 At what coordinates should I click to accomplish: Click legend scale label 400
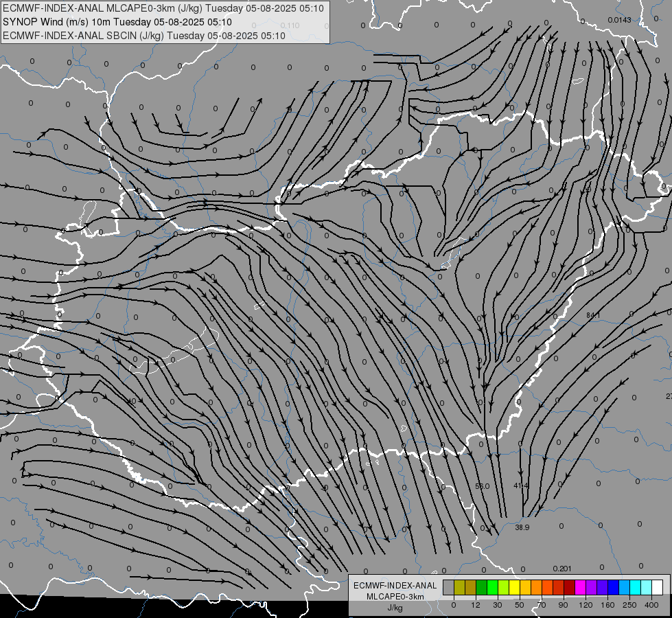coord(651,605)
